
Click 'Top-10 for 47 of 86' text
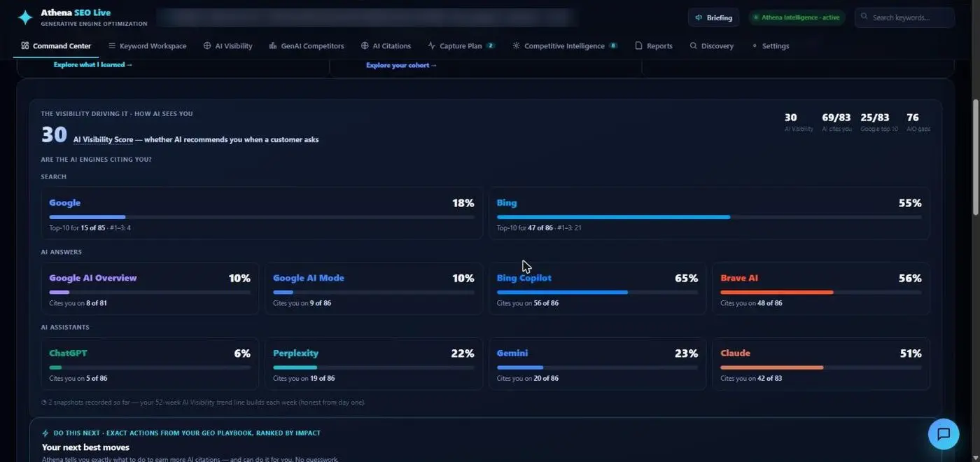tap(524, 228)
